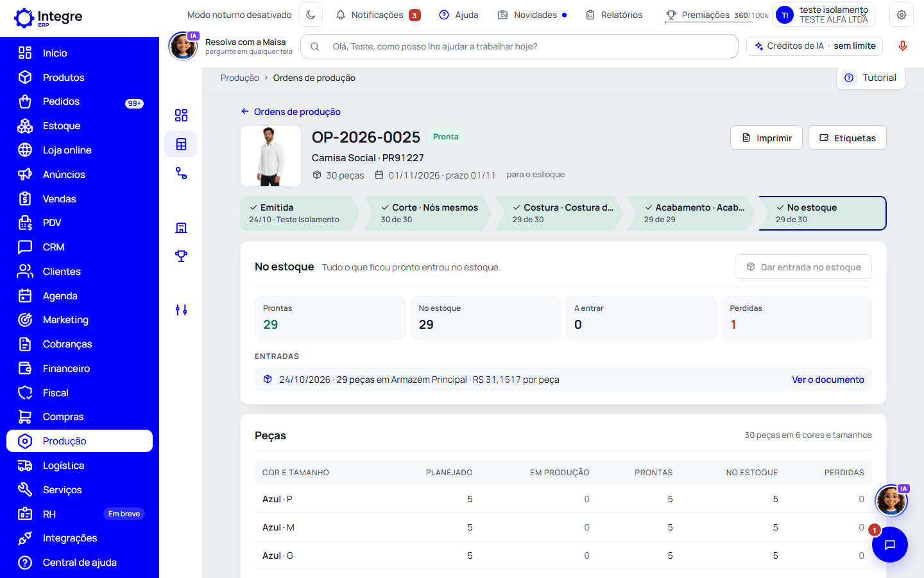Open Logística in the sidebar
The width and height of the screenshot is (924, 578).
(80, 466)
